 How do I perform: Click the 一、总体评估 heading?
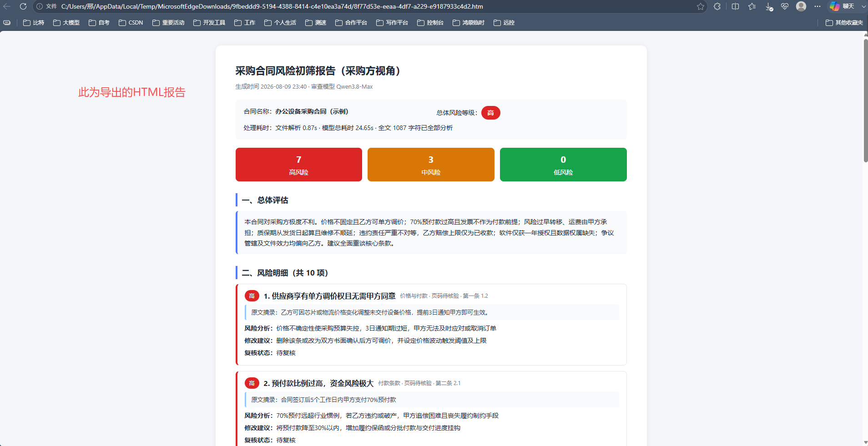click(265, 200)
